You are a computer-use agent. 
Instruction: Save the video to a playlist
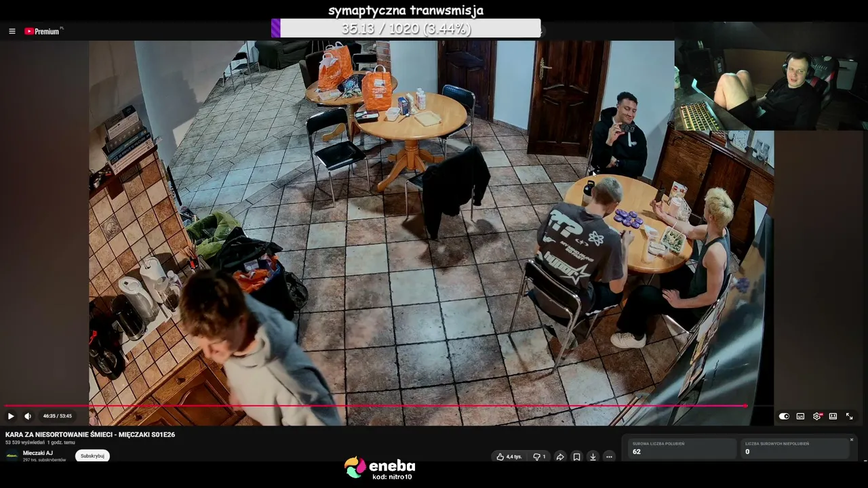point(576,457)
